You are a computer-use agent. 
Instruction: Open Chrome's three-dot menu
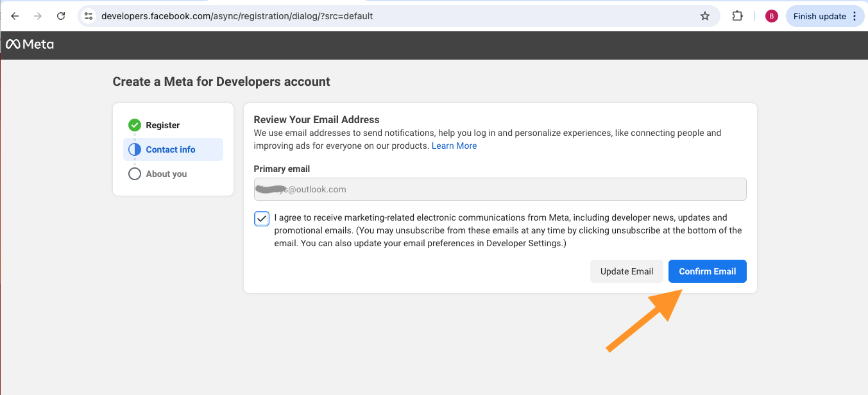(855, 16)
